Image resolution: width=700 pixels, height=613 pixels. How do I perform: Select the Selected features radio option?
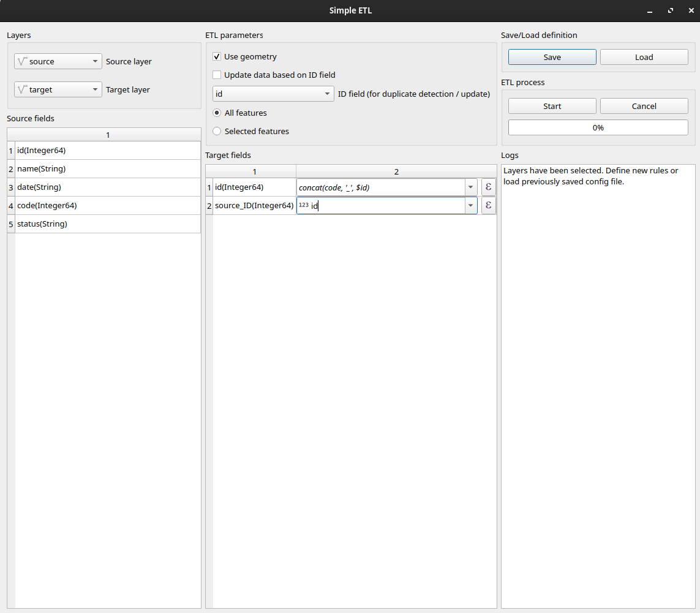[x=217, y=131]
